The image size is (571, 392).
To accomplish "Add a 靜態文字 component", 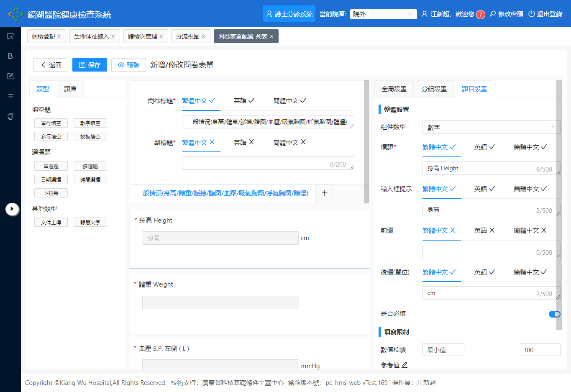I will (x=90, y=222).
